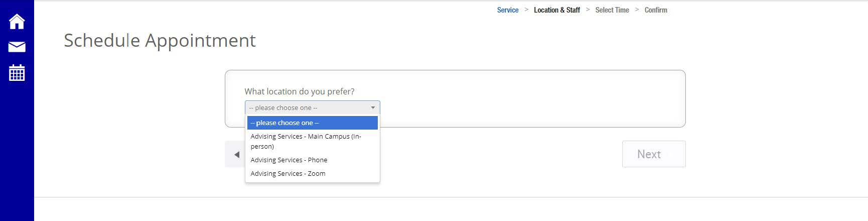This screenshot has height=221, width=868.
Task: Click the Service breadcrumb link
Action: pos(508,10)
